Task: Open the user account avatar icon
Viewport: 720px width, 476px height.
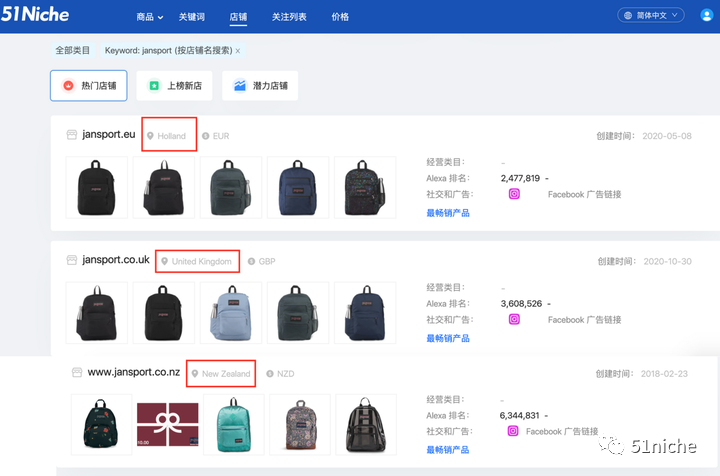Action: click(706, 15)
